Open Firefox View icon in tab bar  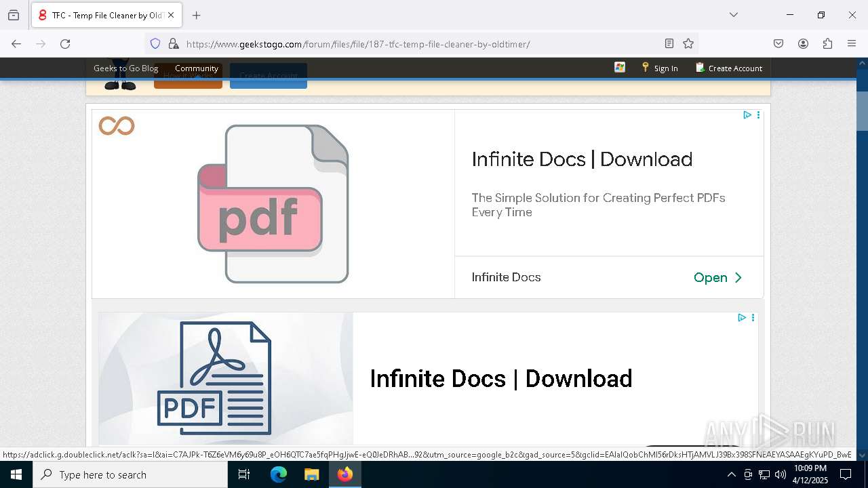point(14,15)
